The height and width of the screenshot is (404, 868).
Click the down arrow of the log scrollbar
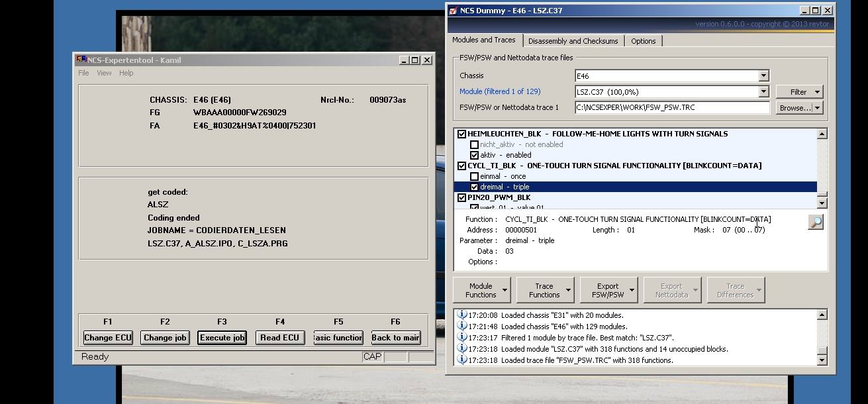point(822,360)
